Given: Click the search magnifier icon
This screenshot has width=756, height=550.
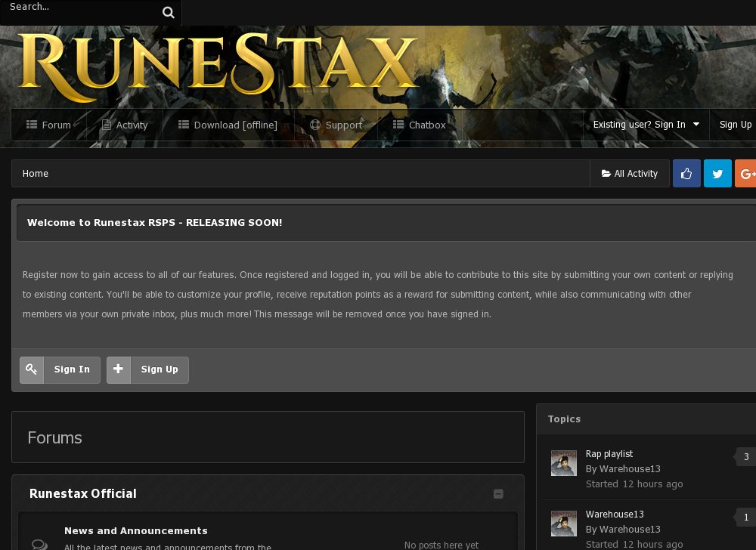Looking at the screenshot, I should click(168, 12).
